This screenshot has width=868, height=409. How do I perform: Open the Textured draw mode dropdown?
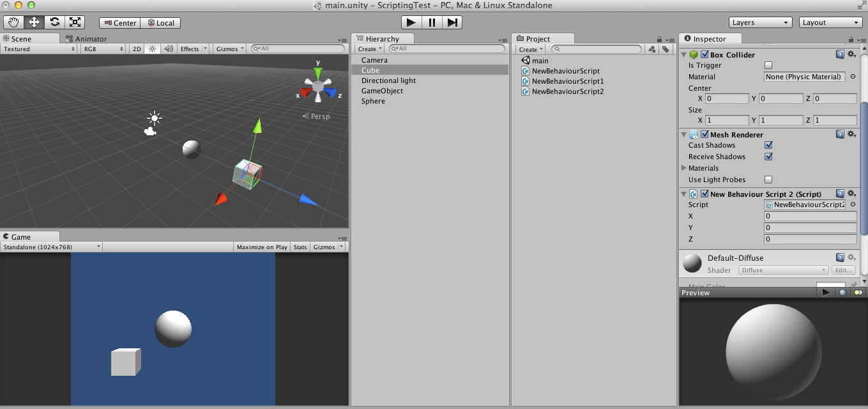[39, 49]
